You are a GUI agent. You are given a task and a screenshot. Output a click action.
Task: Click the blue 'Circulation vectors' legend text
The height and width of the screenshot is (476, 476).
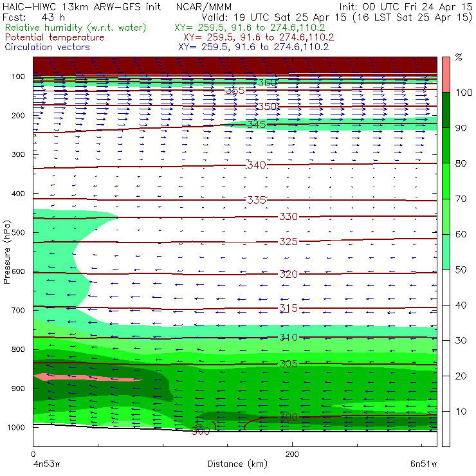coord(48,47)
